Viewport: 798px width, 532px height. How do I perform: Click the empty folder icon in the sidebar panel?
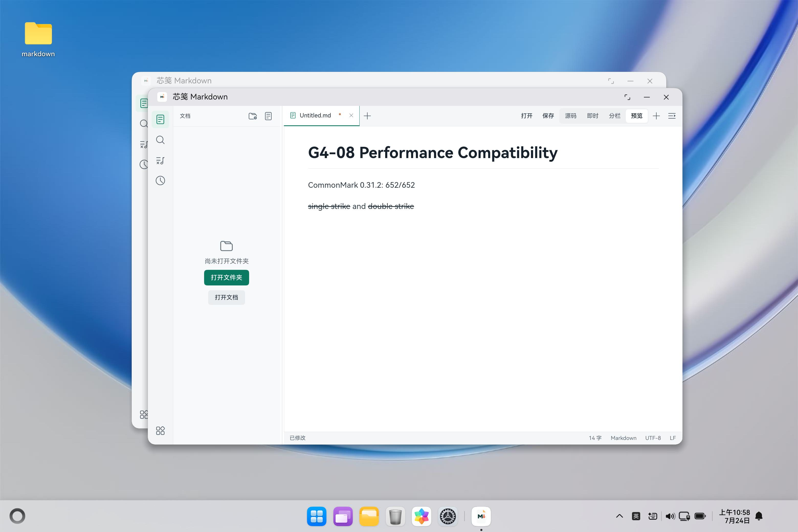(x=226, y=246)
